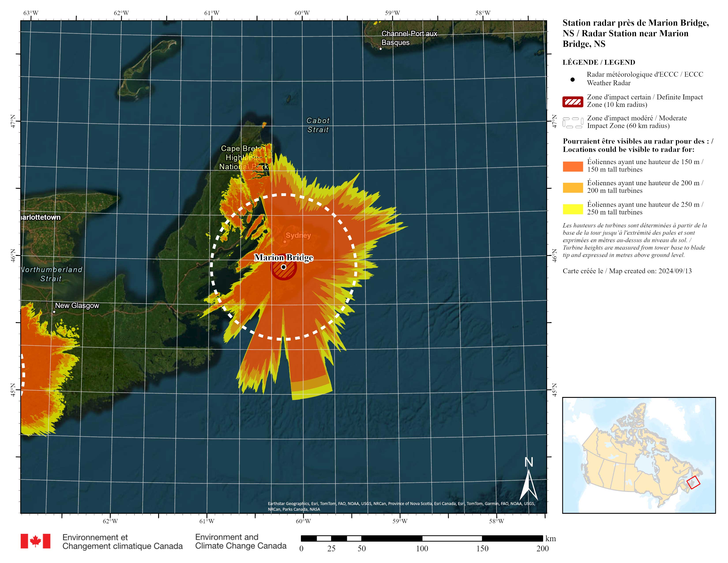This screenshot has width=728, height=563.
Task: Click the map created date text
Action: coord(627,271)
